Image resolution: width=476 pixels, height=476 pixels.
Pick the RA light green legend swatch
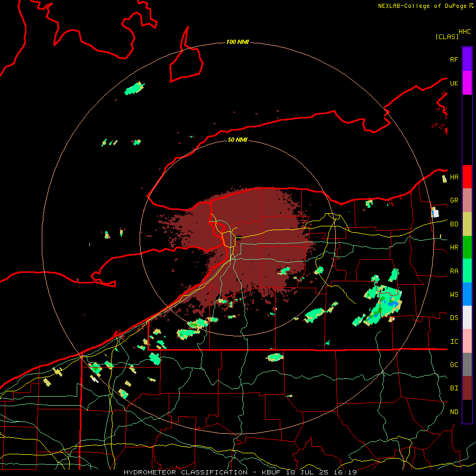coord(467,271)
